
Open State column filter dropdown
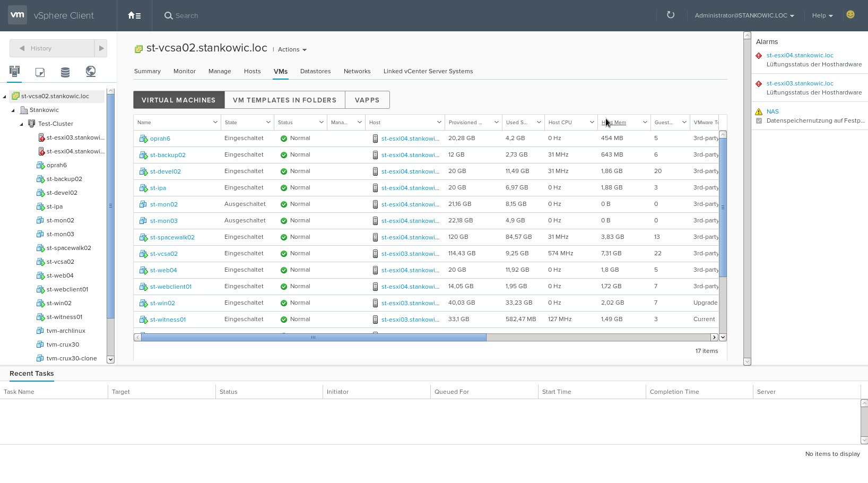[268, 122]
